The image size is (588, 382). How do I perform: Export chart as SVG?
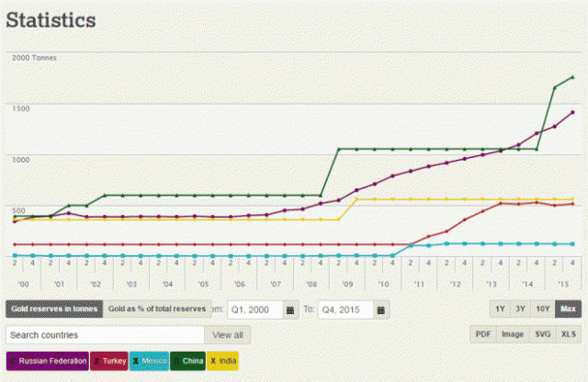click(542, 334)
